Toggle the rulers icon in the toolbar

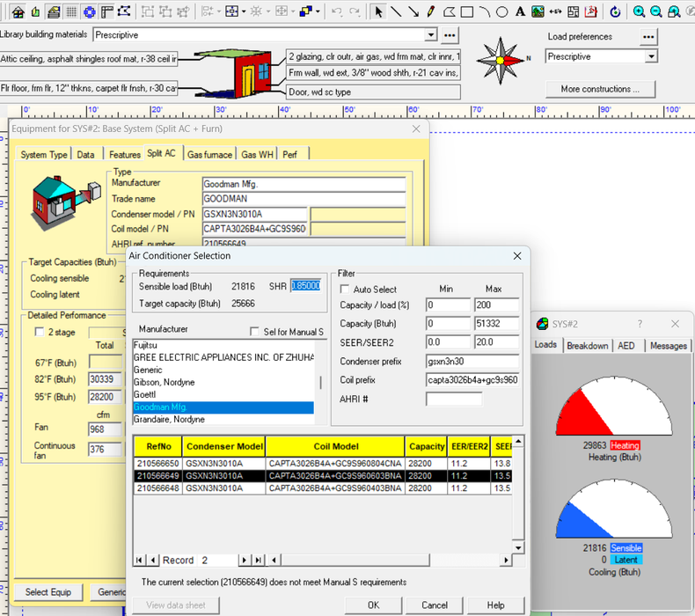pos(106,12)
